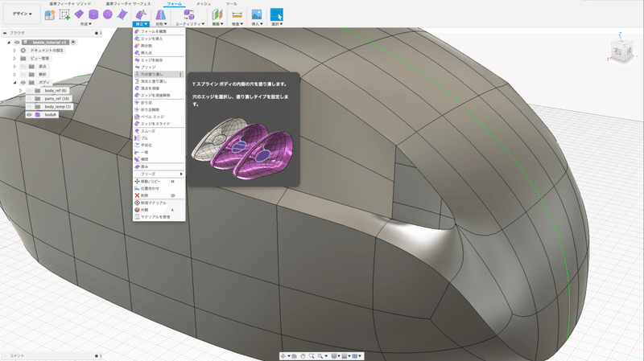Choose ブリッジ from menu
Image resolution: width=644 pixels, height=361 pixels.
point(159,68)
